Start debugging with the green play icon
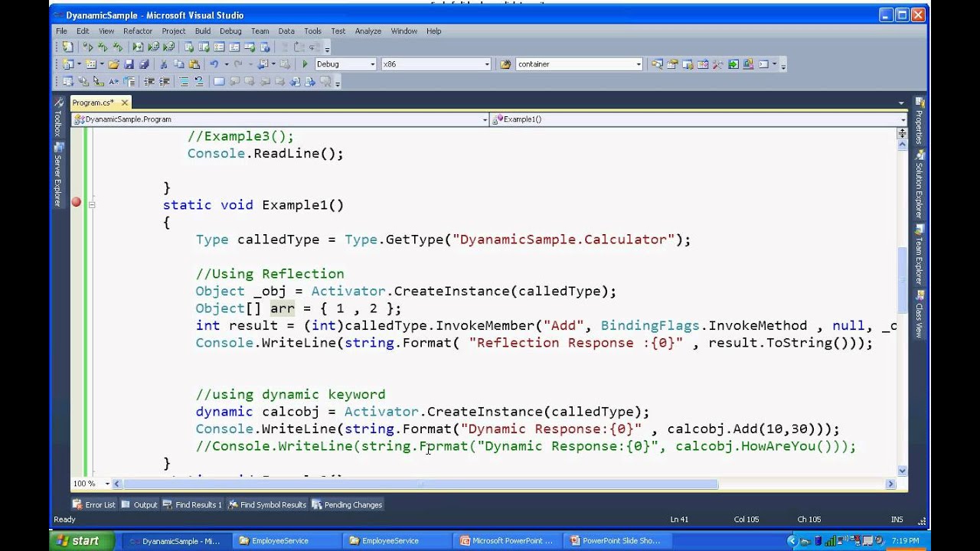980x551 pixels. coord(305,64)
